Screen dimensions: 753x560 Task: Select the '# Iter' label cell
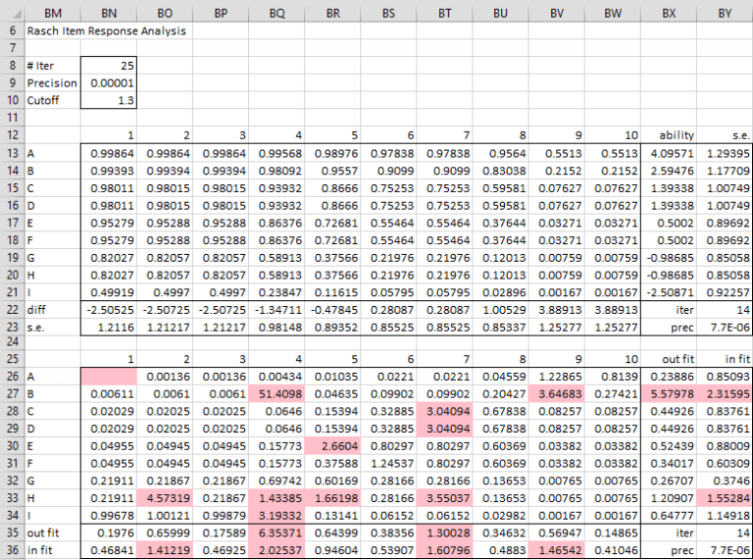(52, 66)
